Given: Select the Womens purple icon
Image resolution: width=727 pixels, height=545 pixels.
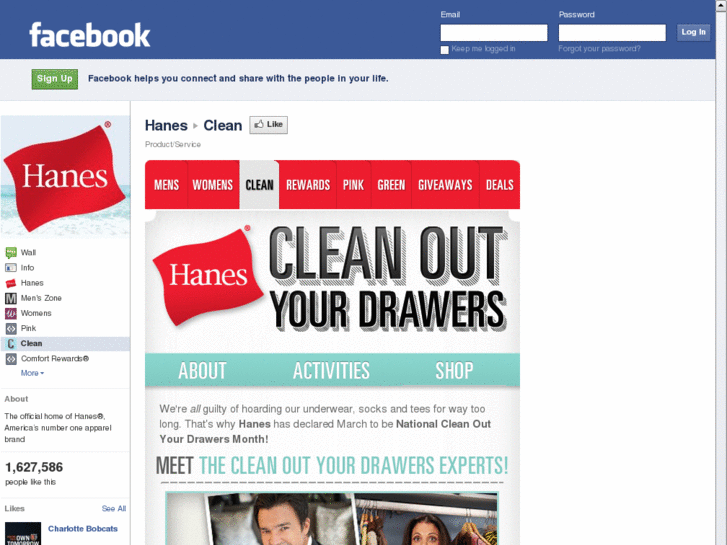Looking at the screenshot, I should (x=11, y=314).
